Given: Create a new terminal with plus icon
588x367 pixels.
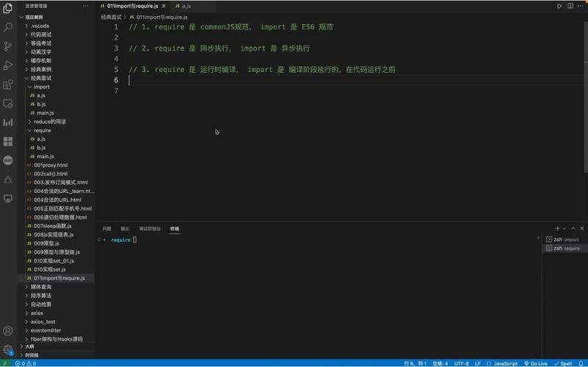Looking at the screenshot, I should point(557,228).
